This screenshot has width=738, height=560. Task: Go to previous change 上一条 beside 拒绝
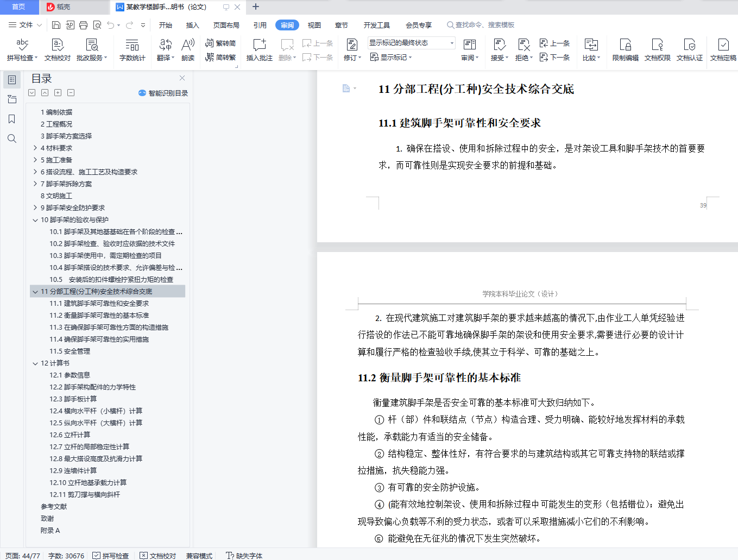[555, 43]
